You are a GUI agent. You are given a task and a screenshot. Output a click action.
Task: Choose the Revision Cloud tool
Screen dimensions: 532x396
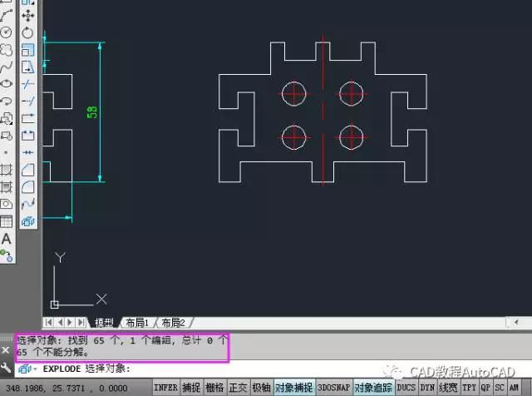coord(6,50)
